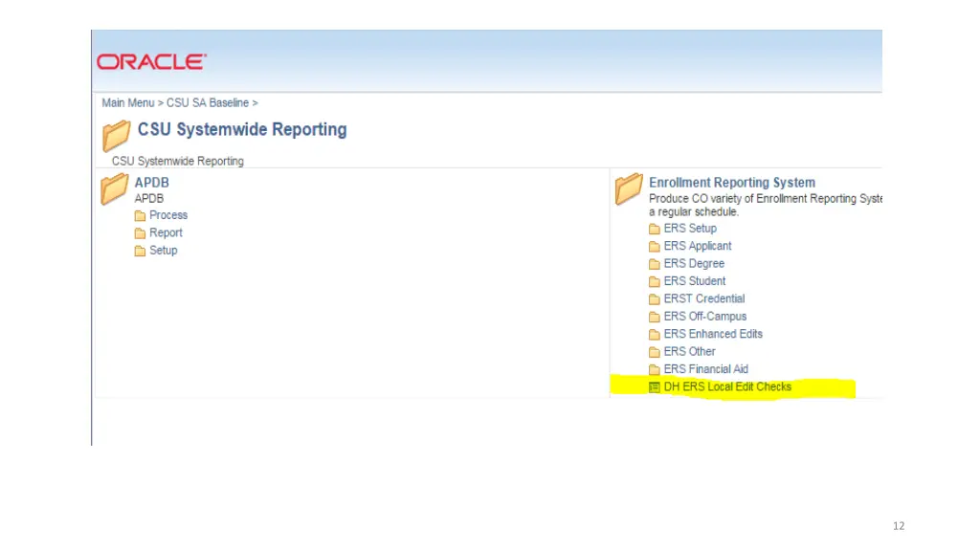Open the ERS Student link
The height and width of the screenshot is (551, 980).
pos(695,281)
